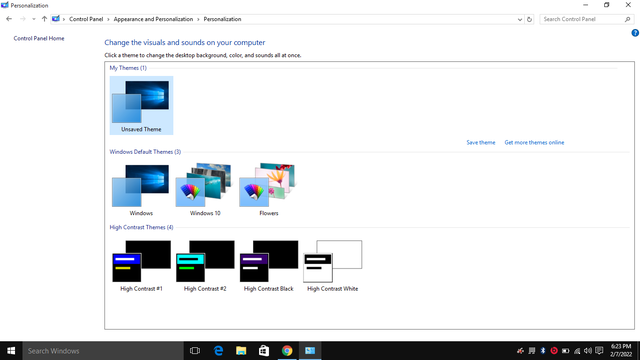Click the Bluetooth tray icon
Screen dimensions: 640x360
[543, 351]
